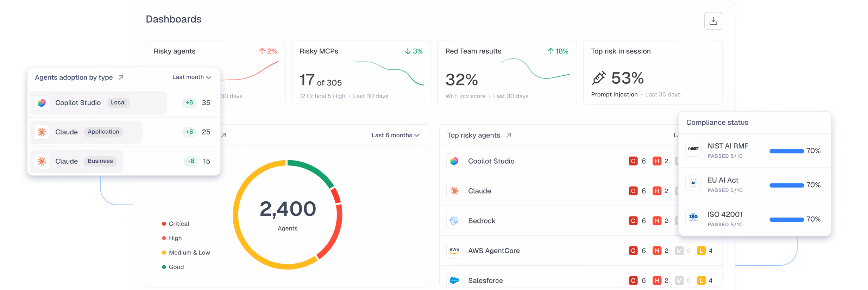This screenshot has height=290, width=868.
Task: Click Claude logo in Top risky agents
Action: click(x=454, y=191)
